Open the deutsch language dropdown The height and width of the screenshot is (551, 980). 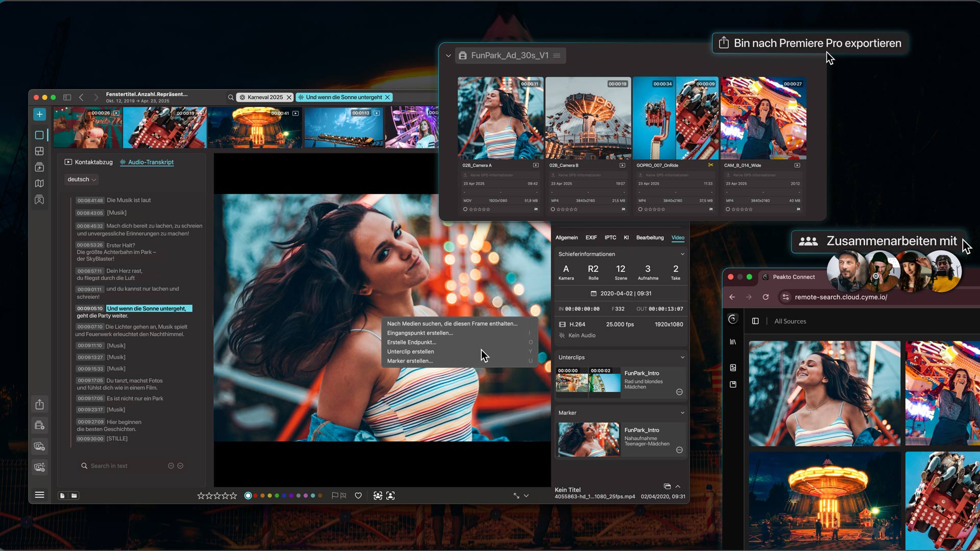pyautogui.click(x=82, y=180)
